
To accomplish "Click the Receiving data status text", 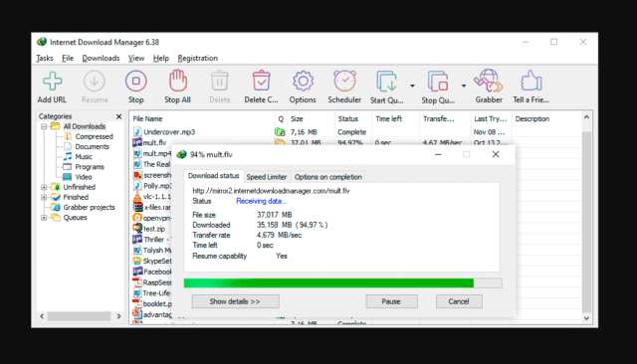I will (262, 201).
